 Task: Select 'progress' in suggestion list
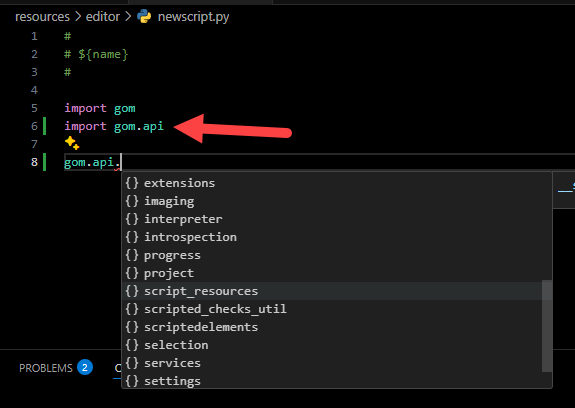click(337, 255)
